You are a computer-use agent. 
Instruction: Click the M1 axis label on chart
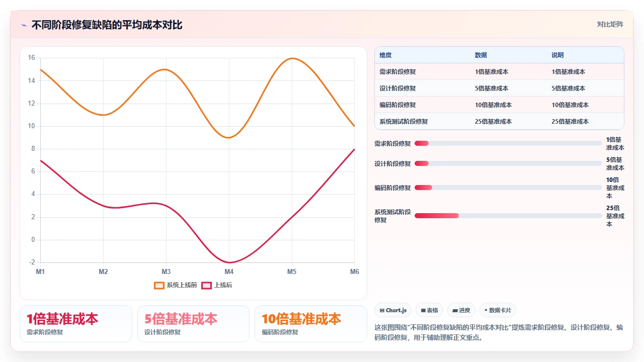pyautogui.click(x=40, y=271)
